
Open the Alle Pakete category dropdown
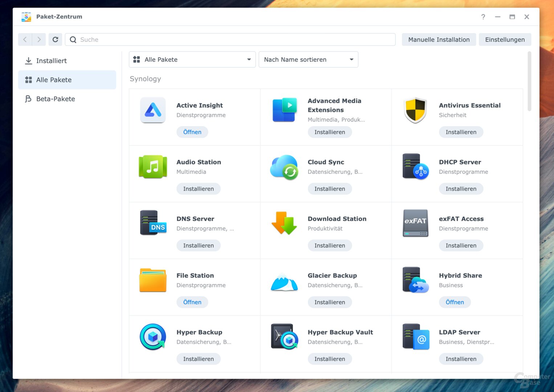(x=192, y=60)
